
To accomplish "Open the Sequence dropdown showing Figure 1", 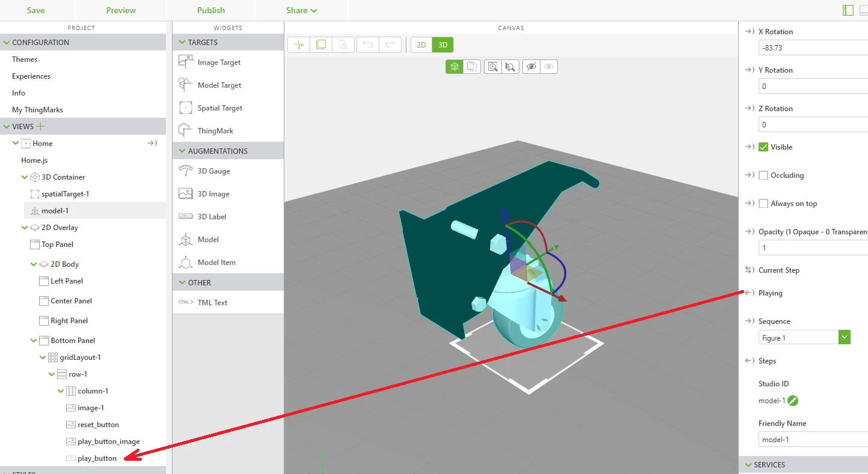I will (804, 338).
